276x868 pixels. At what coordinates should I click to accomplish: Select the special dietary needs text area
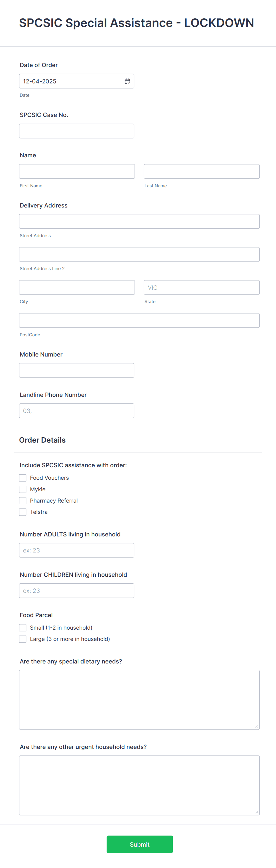point(139,699)
